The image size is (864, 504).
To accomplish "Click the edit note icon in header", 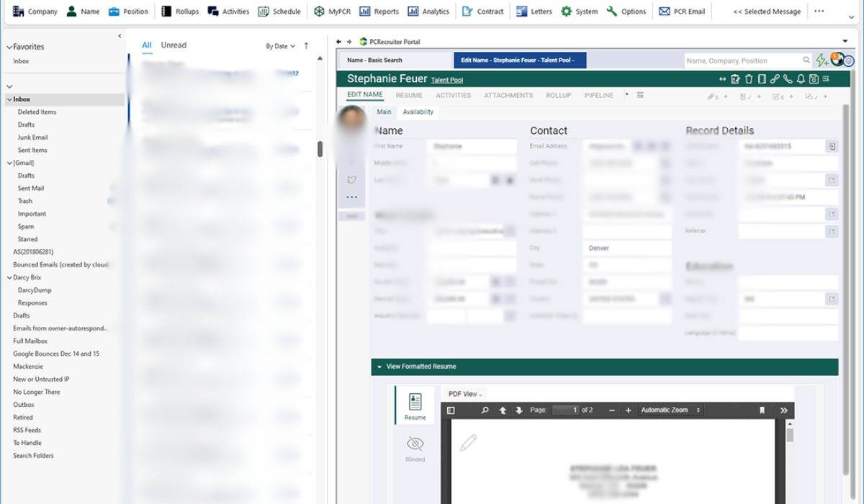I will click(736, 79).
